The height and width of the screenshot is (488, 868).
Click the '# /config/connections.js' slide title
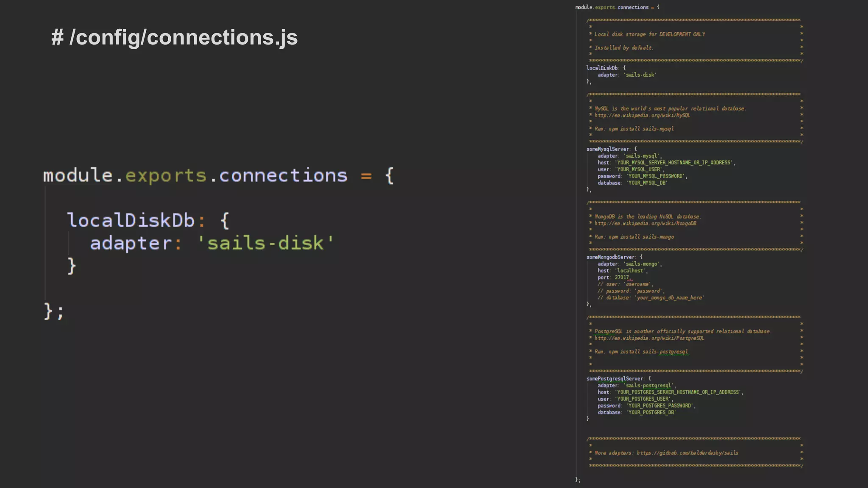(174, 37)
